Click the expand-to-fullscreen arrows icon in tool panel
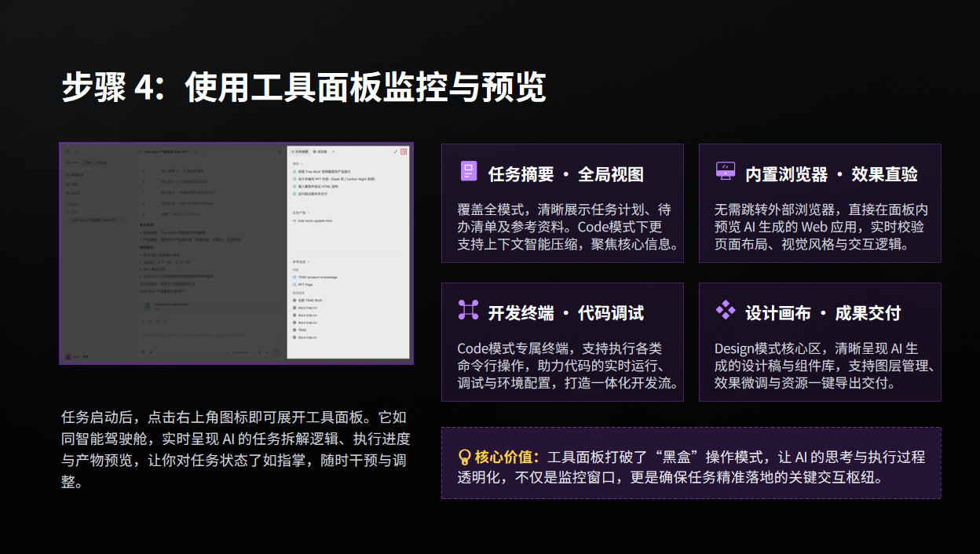Screen dimensions: 980x554 (x=395, y=151)
